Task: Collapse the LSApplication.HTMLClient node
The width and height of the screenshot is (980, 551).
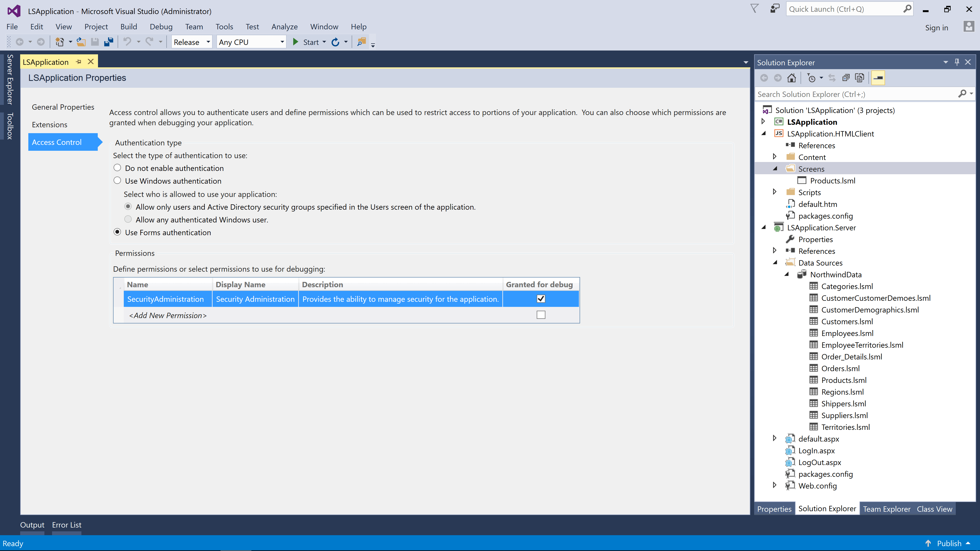Action: tap(764, 133)
